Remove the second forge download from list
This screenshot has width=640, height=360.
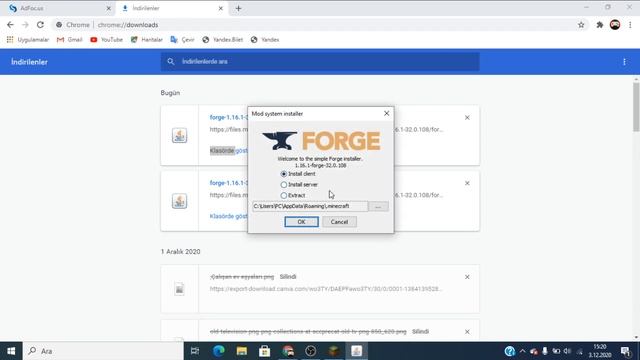pos(467,183)
